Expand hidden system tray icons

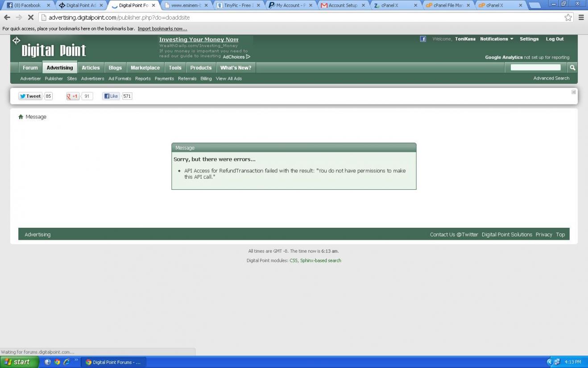(550, 362)
